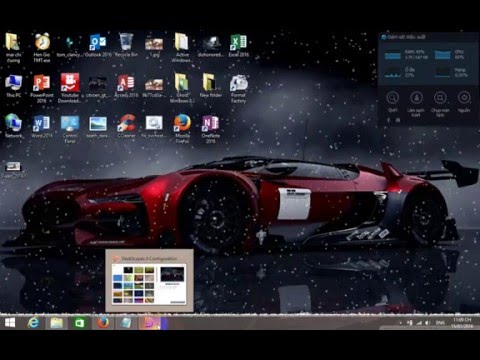This screenshot has height=360, width=480.
Task: Launch Outlook 2016 from the desktop
Action: [98, 45]
